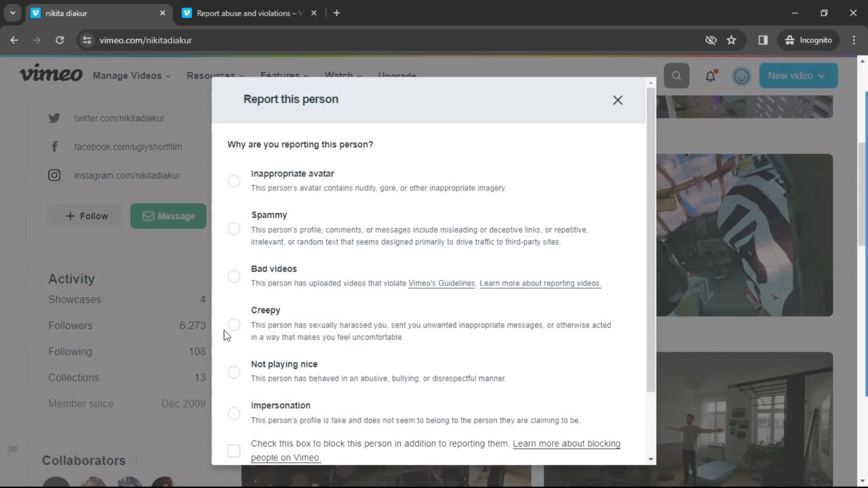Reload the current page
This screenshot has width=868, height=488.
tap(60, 40)
